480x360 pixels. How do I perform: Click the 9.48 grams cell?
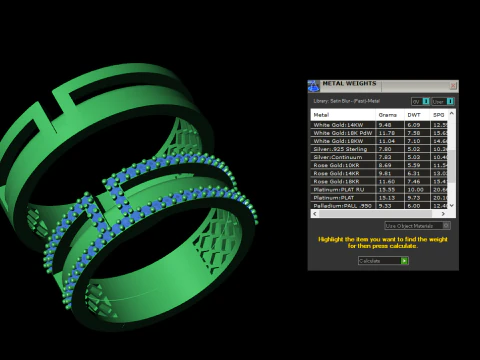(x=390, y=125)
